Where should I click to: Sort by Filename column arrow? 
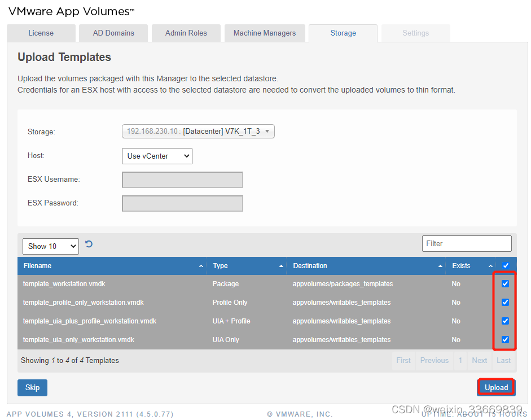click(x=201, y=266)
